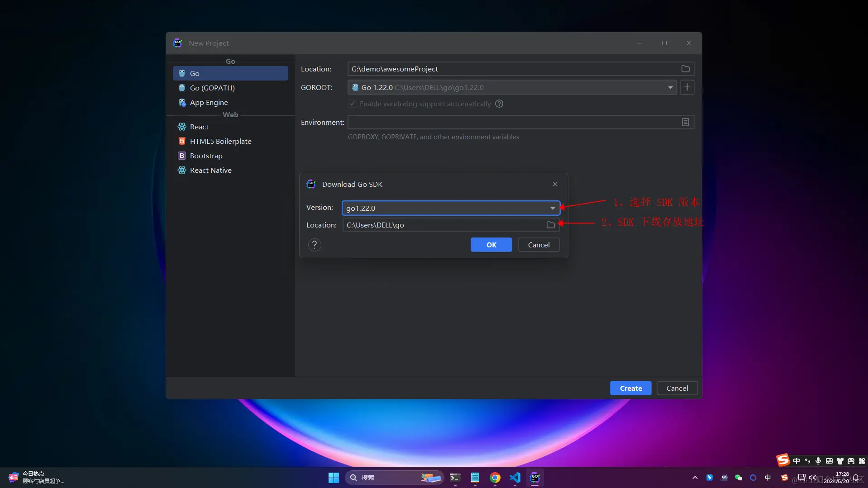This screenshot has height=488, width=868.
Task: Open game mode icon on Sogou toolbar
Action: (851, 461)
